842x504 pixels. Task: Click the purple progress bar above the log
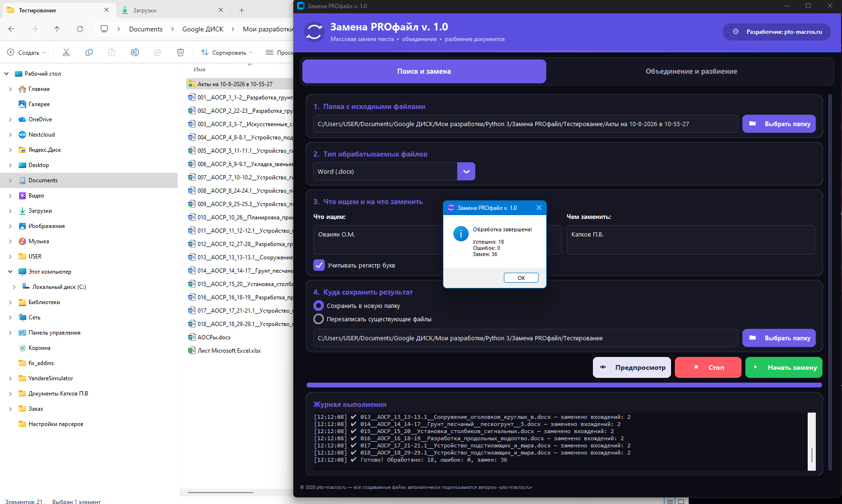[564, 385]
